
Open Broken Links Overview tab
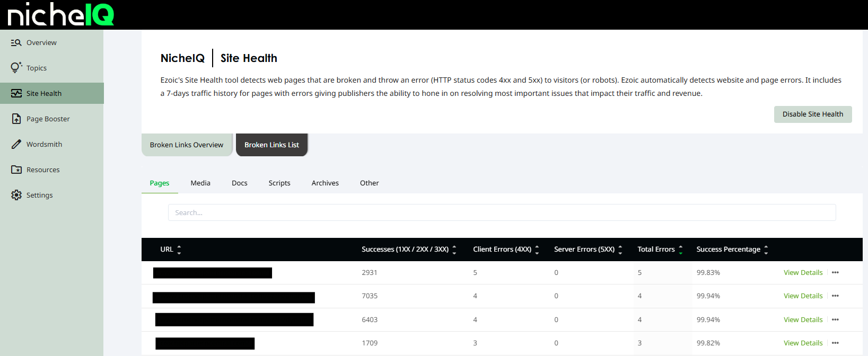pyautogui.click(x=187, y=145)
